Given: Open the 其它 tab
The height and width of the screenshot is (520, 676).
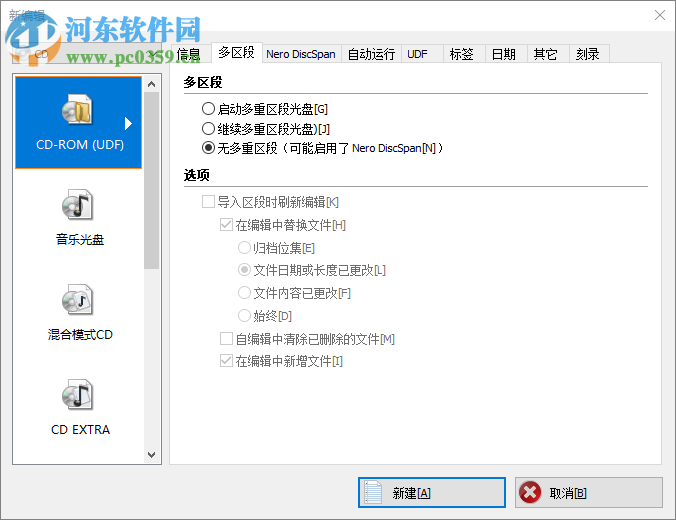Looking at the screenshot, I should coord(548,54).
